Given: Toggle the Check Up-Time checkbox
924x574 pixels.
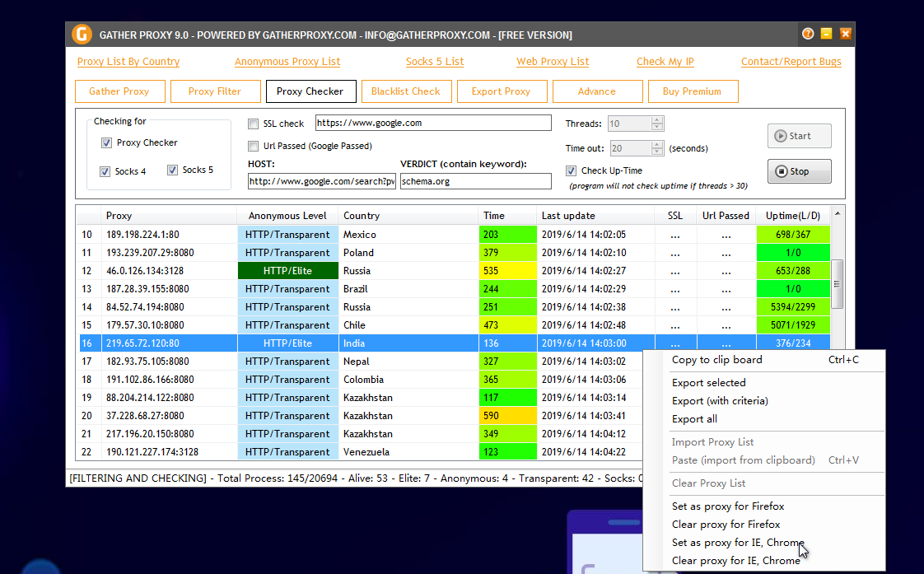Looking at the screenshot, I should pos(571,171).
